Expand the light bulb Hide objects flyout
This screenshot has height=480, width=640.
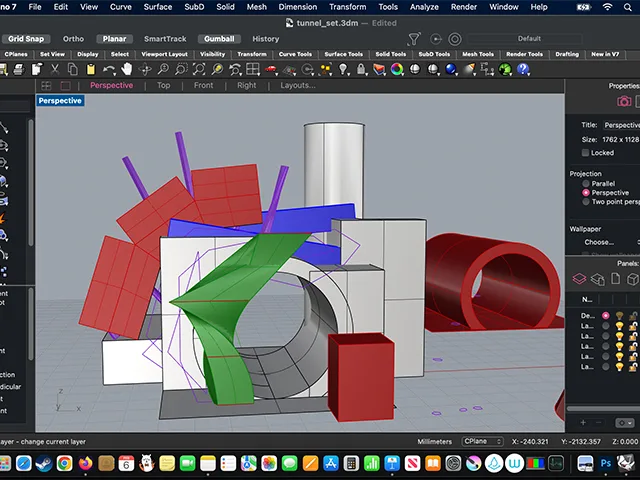point(349,74)
